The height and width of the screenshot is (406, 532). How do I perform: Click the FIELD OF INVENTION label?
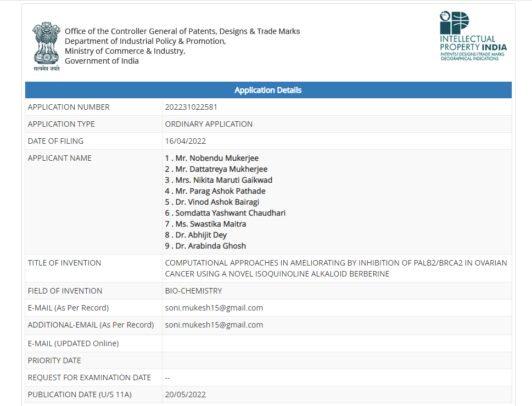65,291
